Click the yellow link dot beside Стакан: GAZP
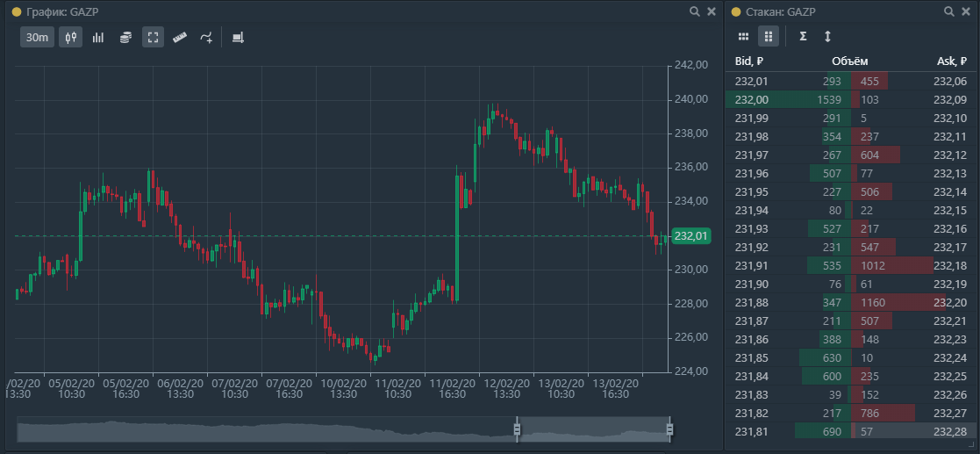The height and width of the screenshot is (454, 980). click(734, 11)
